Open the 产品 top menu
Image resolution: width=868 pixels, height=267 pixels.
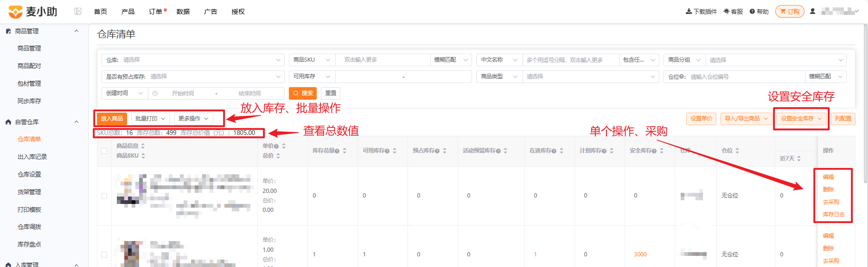tap(128, 12)
